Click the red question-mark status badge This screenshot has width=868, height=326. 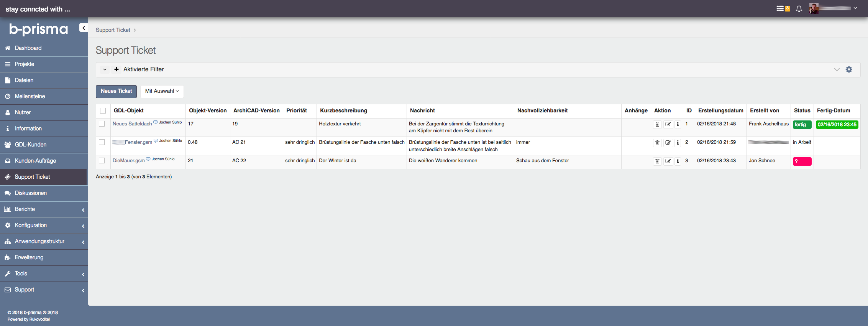tap(802, 161)
